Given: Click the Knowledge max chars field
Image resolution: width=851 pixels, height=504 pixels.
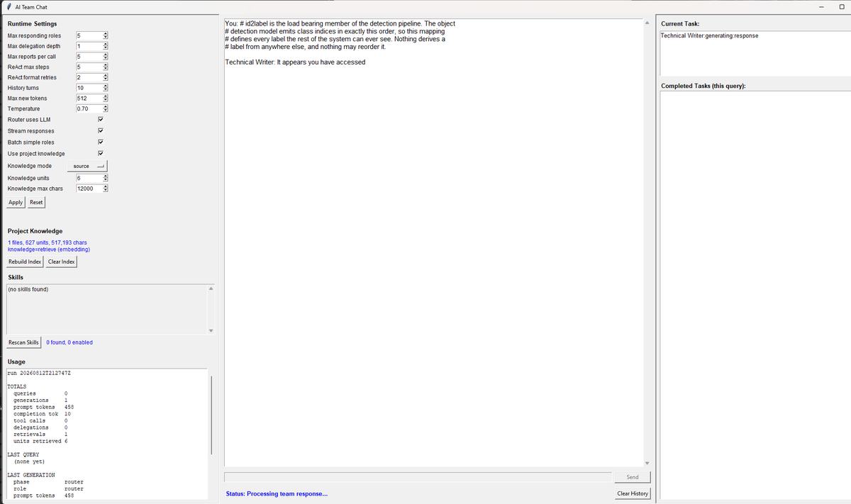Looking at the screenshot, I should click(x=89, y=189).
